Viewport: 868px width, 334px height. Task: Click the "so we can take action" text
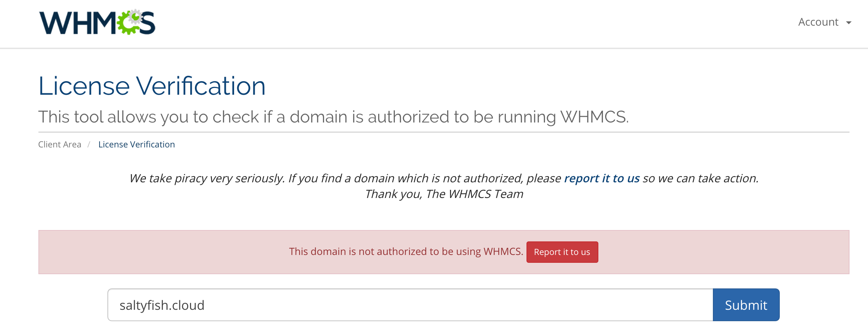[700, 178]
